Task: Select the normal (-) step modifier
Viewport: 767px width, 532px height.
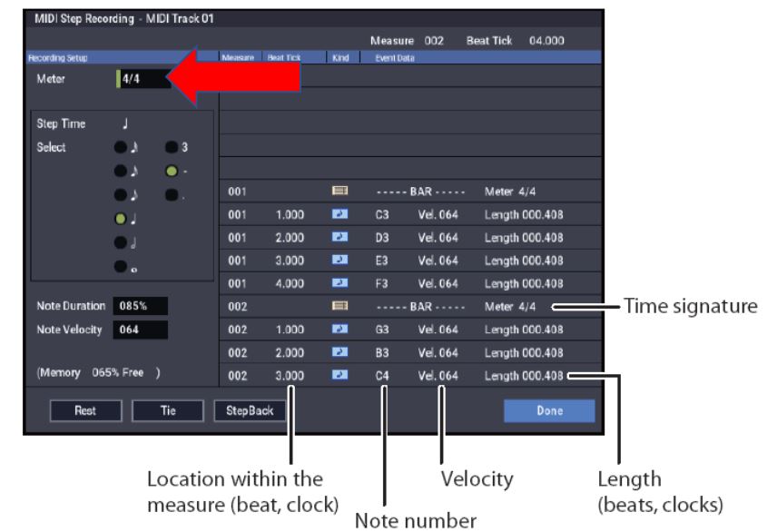Action: [x=172, y=171]
